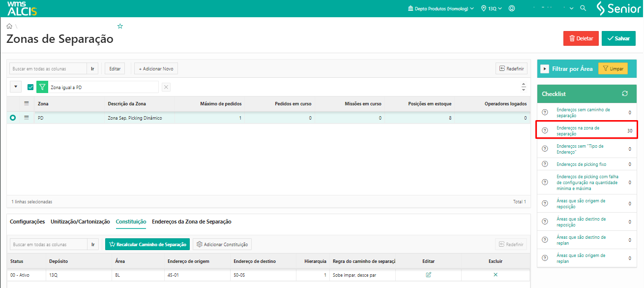644x288 pixels.
Task: Open the search magnifier in top bar
Action: (x=583, y=8)
